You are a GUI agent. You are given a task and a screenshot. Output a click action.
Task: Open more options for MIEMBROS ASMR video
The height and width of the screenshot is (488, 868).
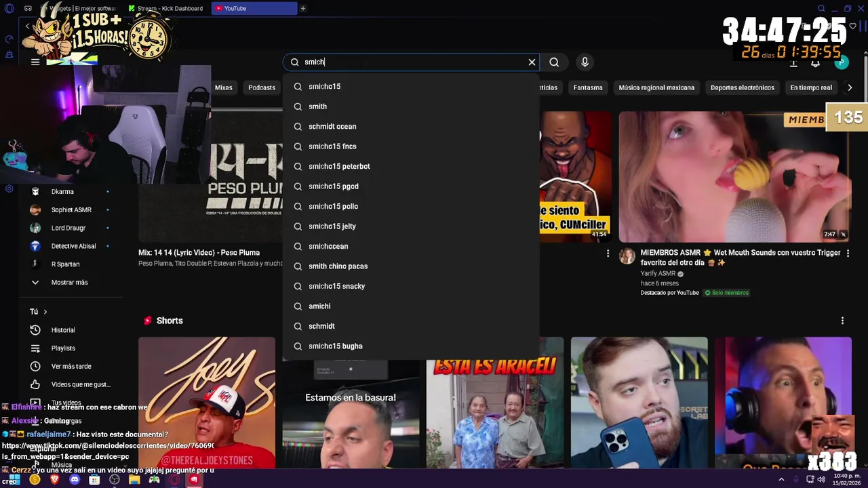[847, 253]
